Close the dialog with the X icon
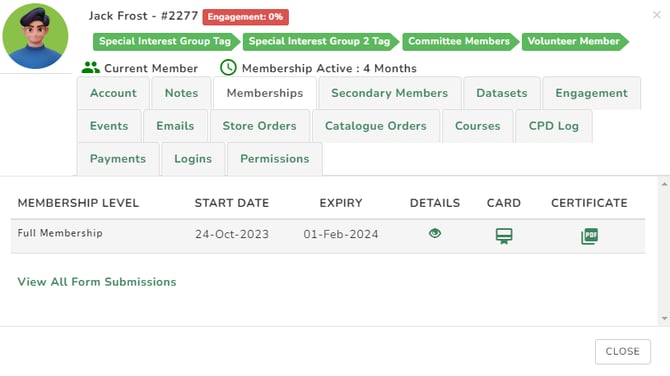 (x=657, y=15)
